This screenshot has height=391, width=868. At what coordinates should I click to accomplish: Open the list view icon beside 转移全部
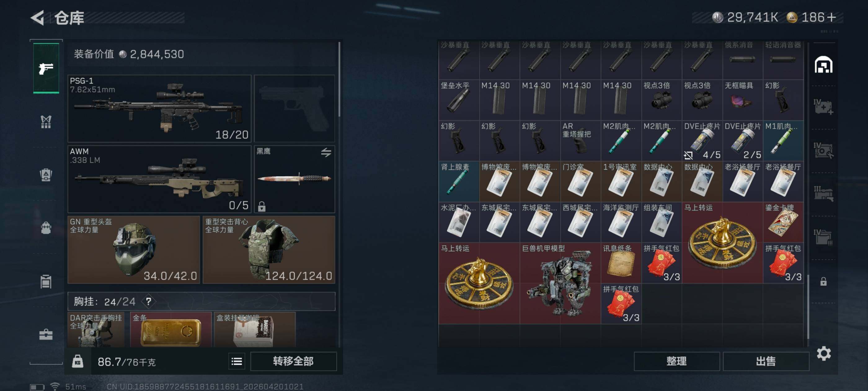pyautogui.click(x=237, y=362)
